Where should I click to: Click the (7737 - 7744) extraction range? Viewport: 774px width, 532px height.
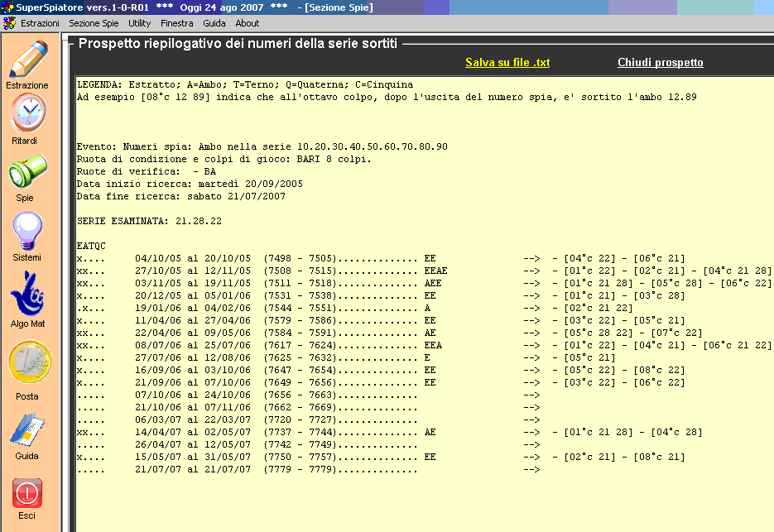300,433
